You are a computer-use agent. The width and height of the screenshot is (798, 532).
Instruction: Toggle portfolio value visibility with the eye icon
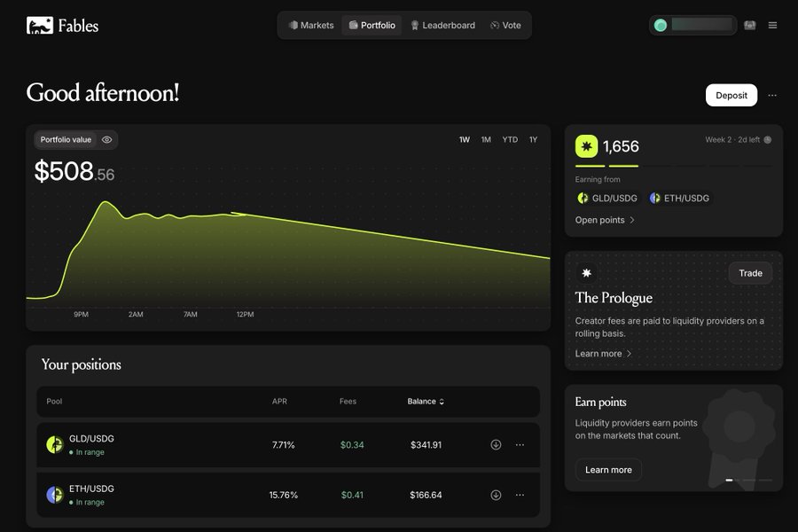click(x=107, y=139)
